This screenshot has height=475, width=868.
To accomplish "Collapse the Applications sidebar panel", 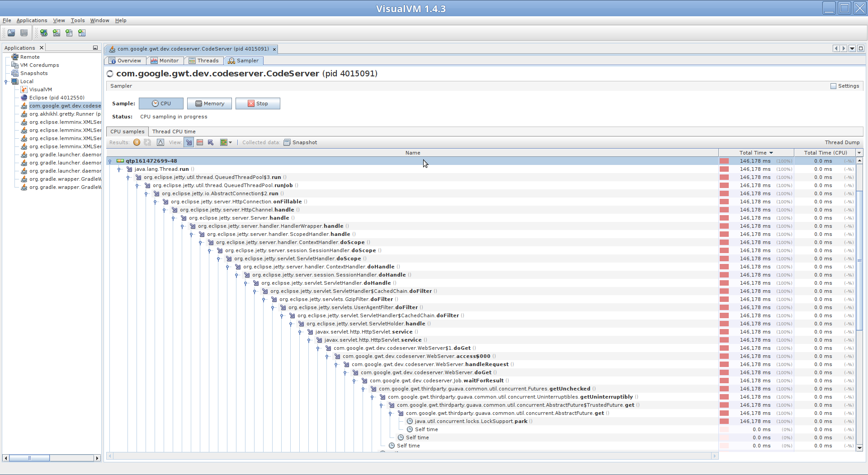I will click(95, 47).
